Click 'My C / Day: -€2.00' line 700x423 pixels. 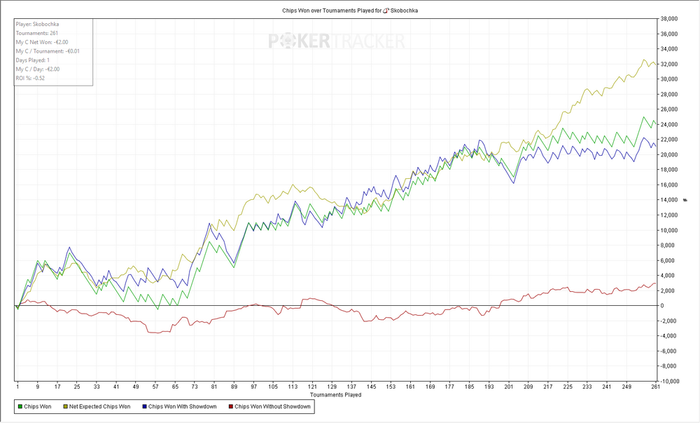(x=38, y=69)
